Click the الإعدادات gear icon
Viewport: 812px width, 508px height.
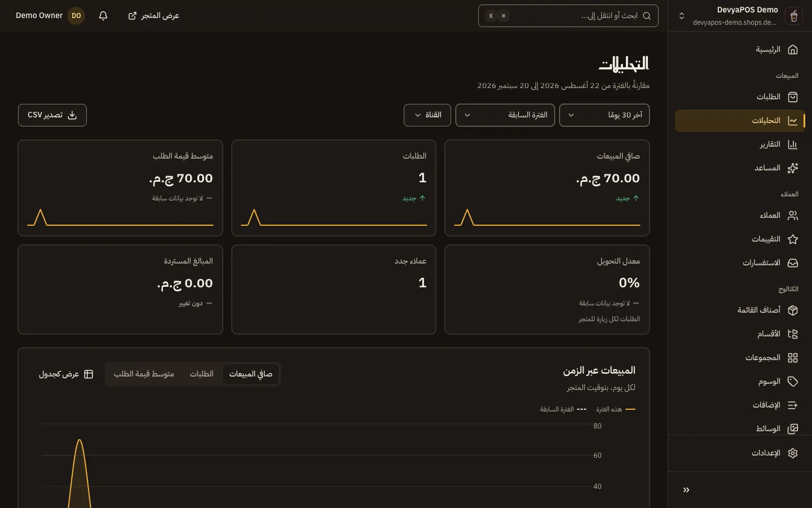click(x=793, y=453)
